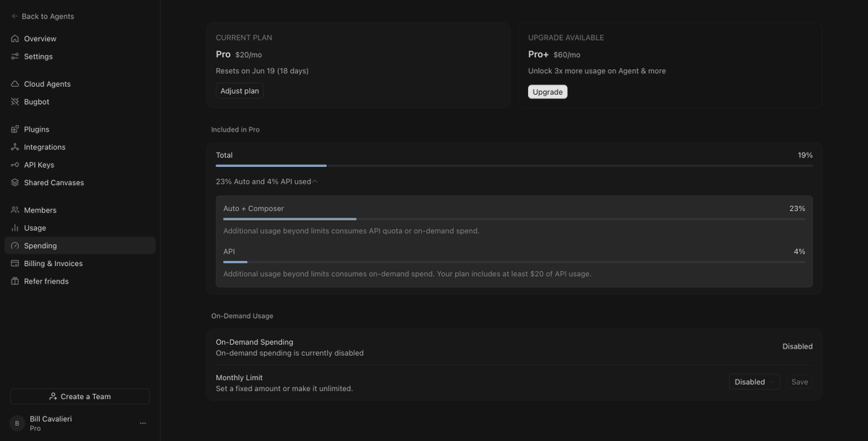Click the Overview home icon

coord(14,38)
